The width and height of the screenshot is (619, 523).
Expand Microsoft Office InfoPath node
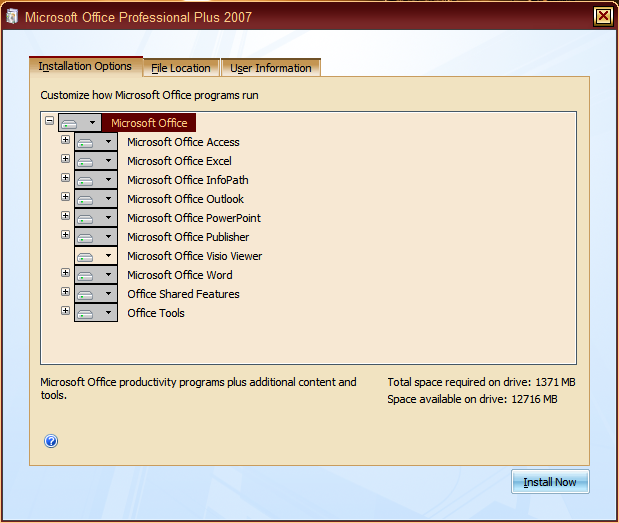(x=66, y=177)
